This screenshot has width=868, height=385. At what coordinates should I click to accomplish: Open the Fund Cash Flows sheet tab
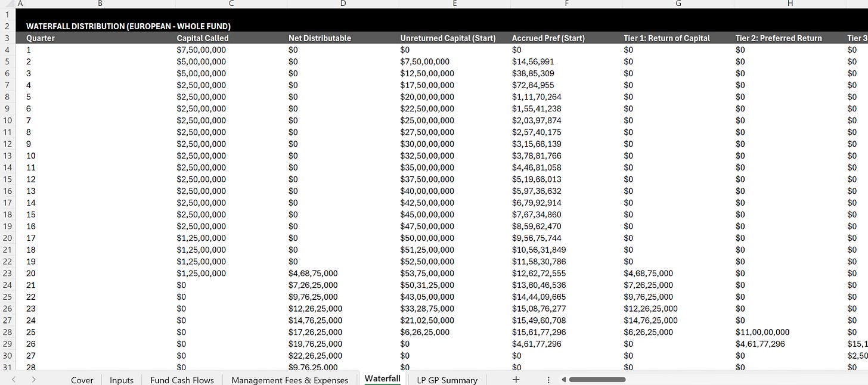pos(182,380)
